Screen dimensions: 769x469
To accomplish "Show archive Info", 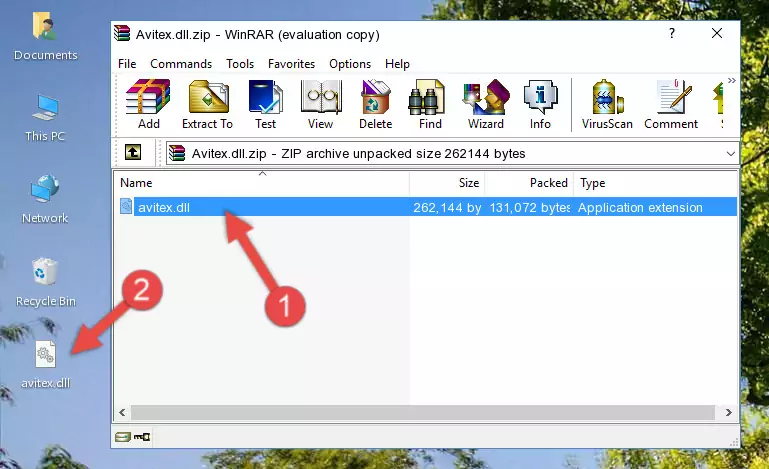I will (540, 104).
